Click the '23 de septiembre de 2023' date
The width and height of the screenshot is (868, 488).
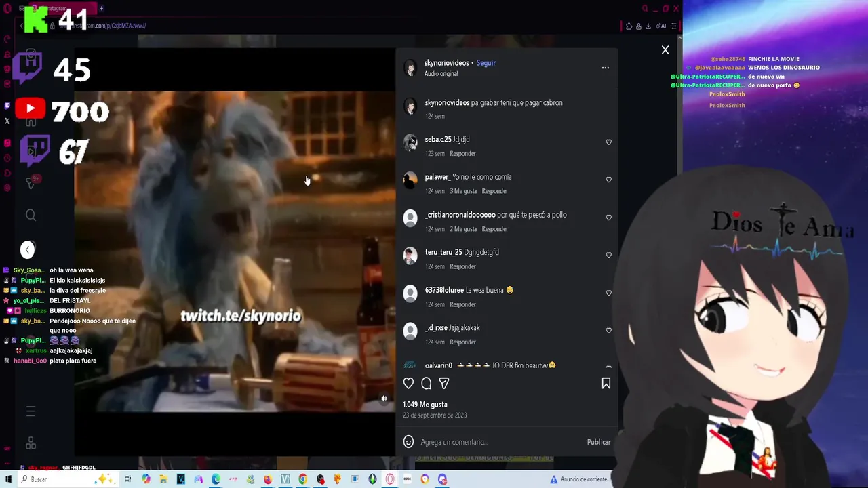435,415
